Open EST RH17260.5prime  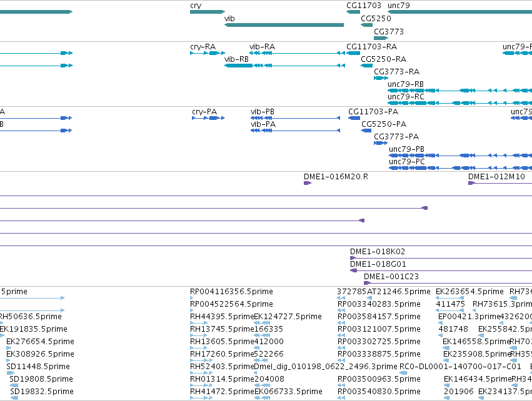pos(222,354)
